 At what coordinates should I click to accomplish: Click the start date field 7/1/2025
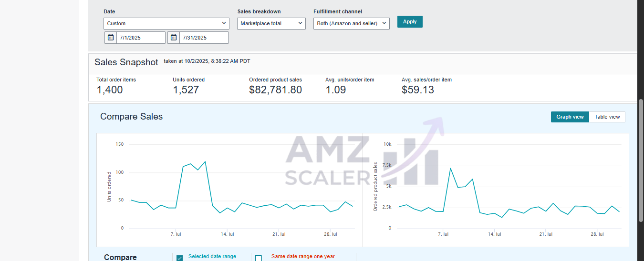(141, 38)
